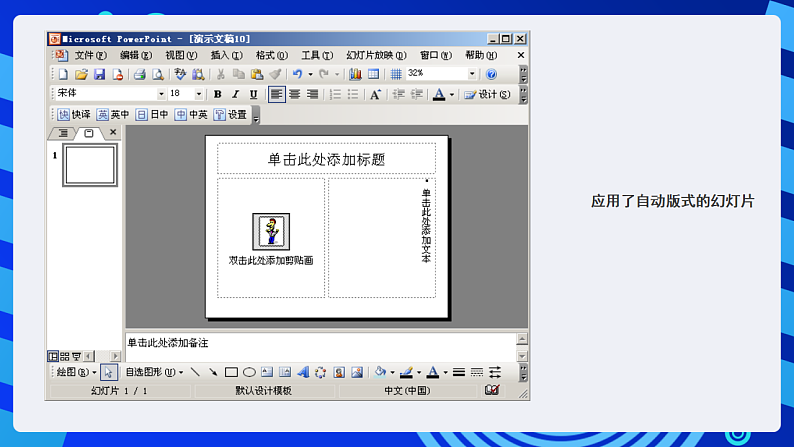Click the 设计(S) design button
The image size is (794, 447).
point(487,94)
